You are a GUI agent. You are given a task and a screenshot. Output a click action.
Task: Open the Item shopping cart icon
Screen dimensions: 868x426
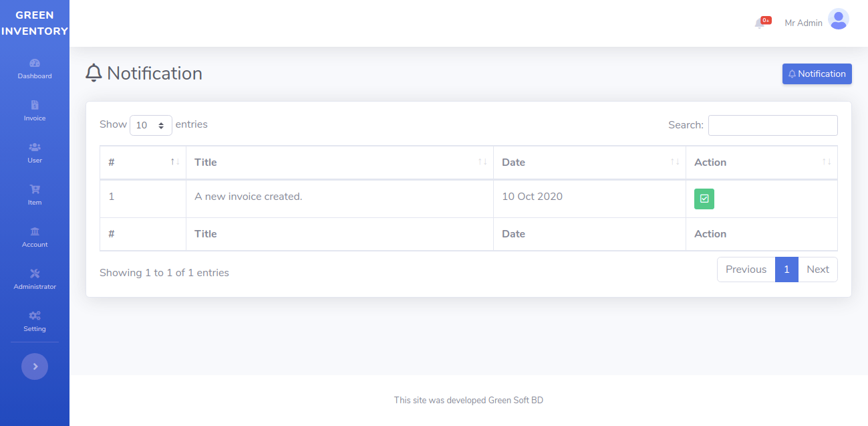point(35,189)
